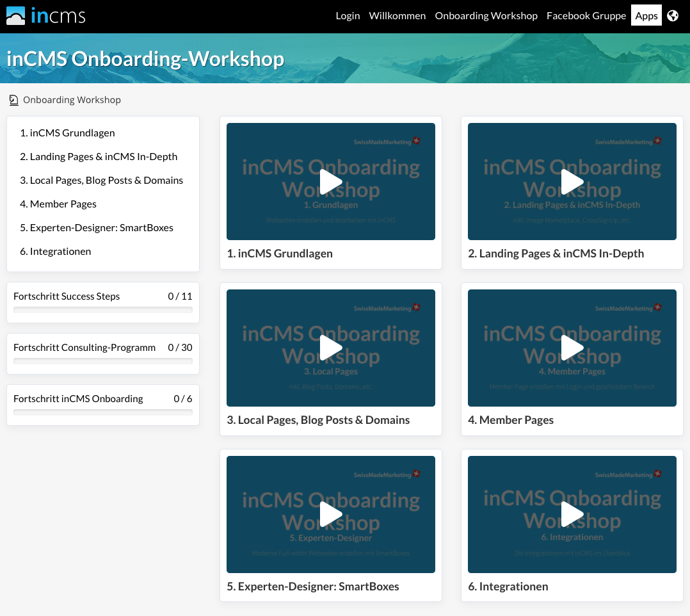
Task: Click the Fortschritt Success Steps progress bar
Action: point(103,310)
